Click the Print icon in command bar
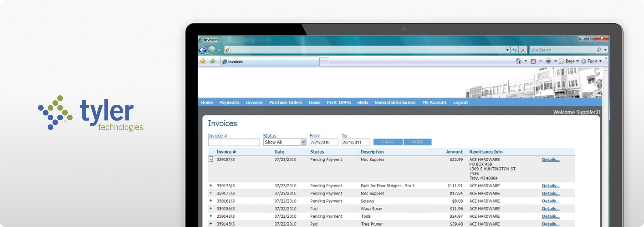The width and height of the screenshot is (644, 227). point(548,61)
